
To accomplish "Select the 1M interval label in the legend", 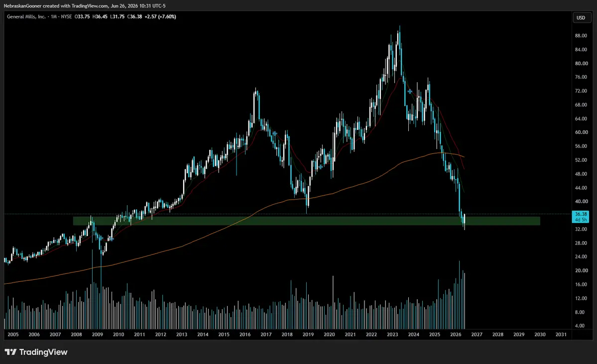I will pyautogui.click(x=54, y=17).
